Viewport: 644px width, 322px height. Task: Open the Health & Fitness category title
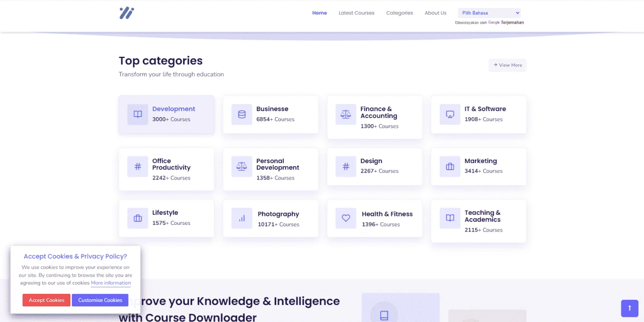tap(387, 214)
